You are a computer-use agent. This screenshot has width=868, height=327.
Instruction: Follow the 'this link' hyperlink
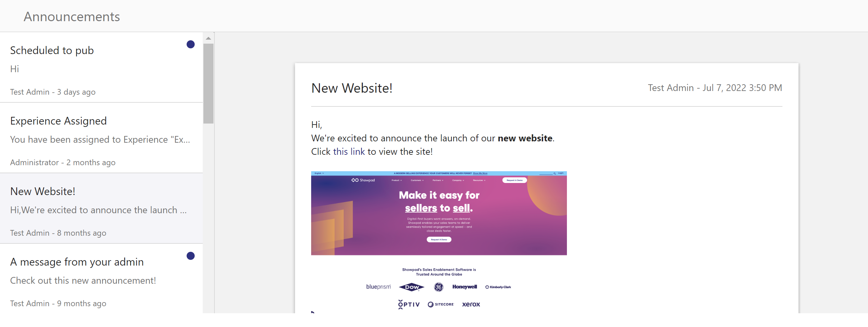click(349, 152)
